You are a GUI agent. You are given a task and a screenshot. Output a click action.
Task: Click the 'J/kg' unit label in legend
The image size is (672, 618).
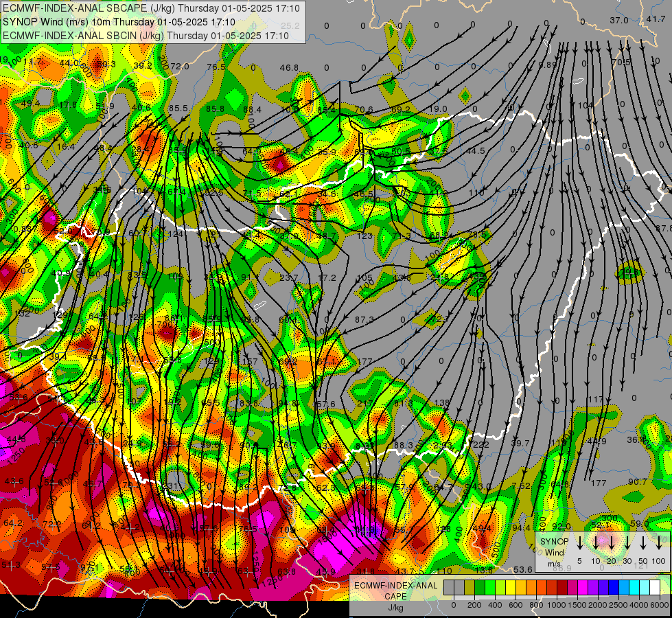[395, 608]
